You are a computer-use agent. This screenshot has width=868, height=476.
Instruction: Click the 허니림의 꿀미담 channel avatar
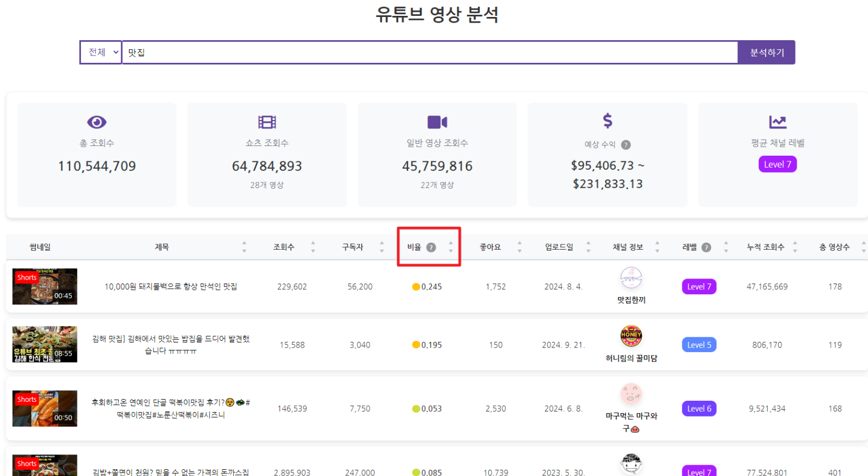(631, 336)
